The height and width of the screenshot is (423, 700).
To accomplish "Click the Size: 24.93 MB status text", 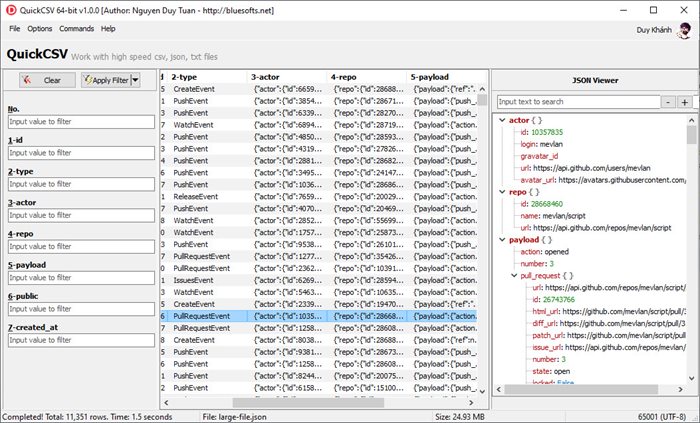I will [x=460, y=417].
